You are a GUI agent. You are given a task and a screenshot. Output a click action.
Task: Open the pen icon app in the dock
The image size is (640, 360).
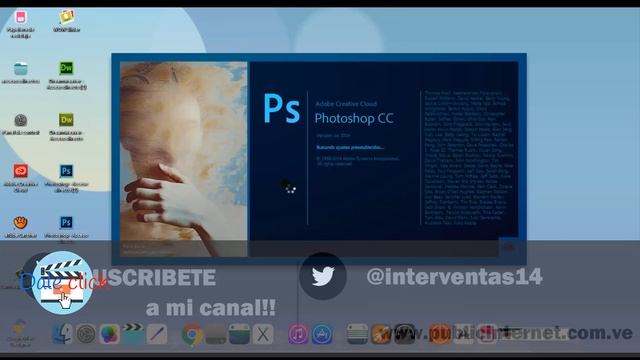pos(157,334)
